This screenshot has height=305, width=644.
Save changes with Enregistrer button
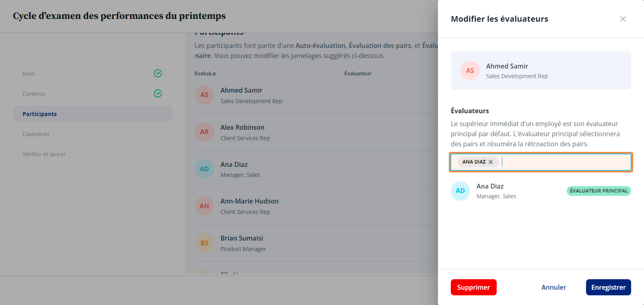(x=608, y=287)
